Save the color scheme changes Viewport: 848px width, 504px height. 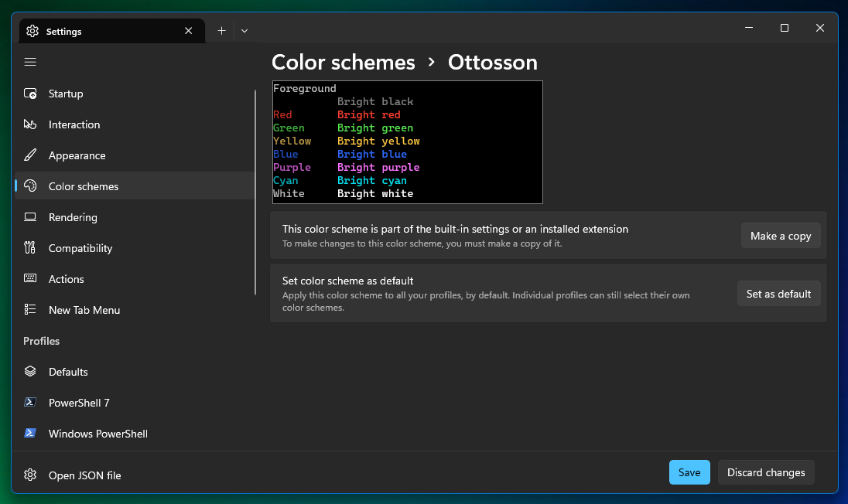[689, 472]
